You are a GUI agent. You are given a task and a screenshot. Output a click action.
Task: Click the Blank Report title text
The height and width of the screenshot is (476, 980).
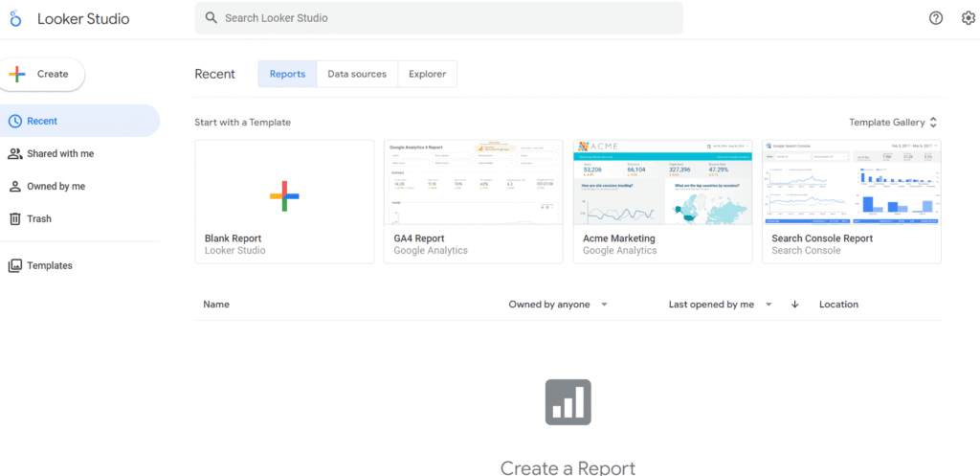click(234, 238)
